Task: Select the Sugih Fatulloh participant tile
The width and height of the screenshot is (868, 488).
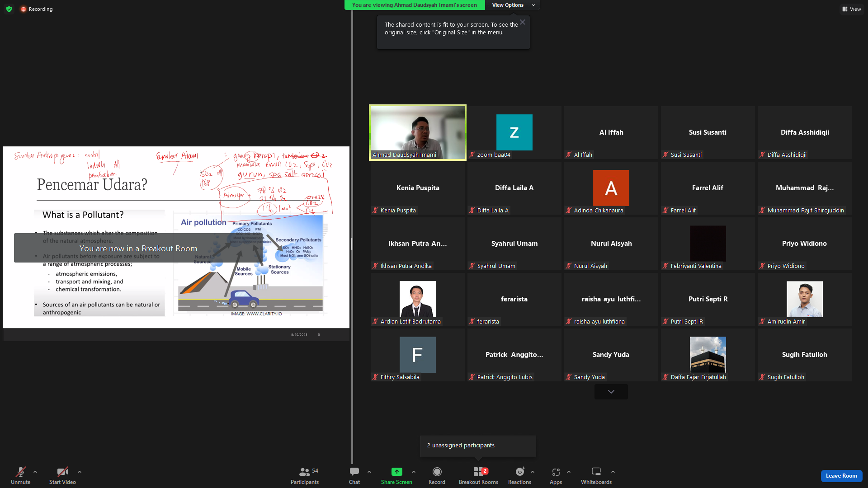Action: 804,355
